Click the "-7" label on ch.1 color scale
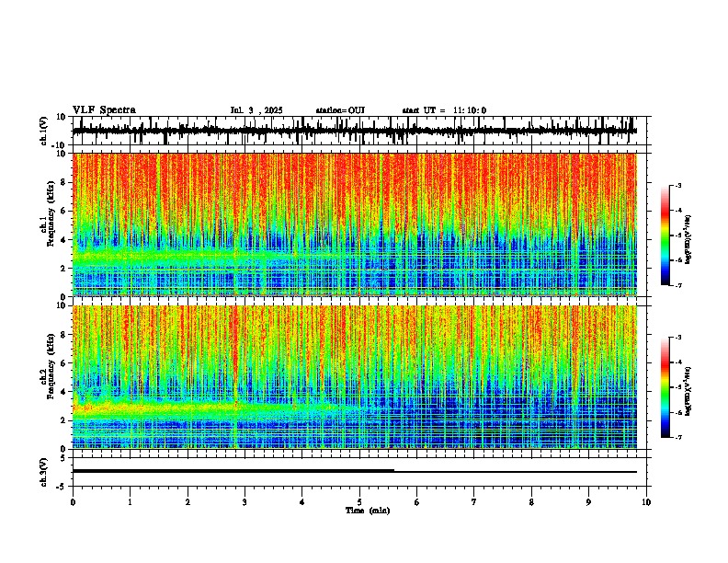 [677, 285]
